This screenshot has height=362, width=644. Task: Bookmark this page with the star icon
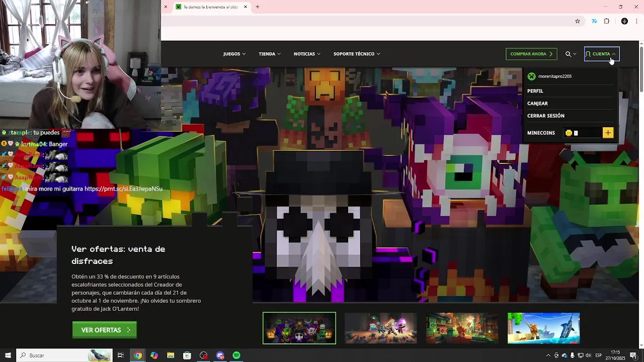tap(578, 21)
